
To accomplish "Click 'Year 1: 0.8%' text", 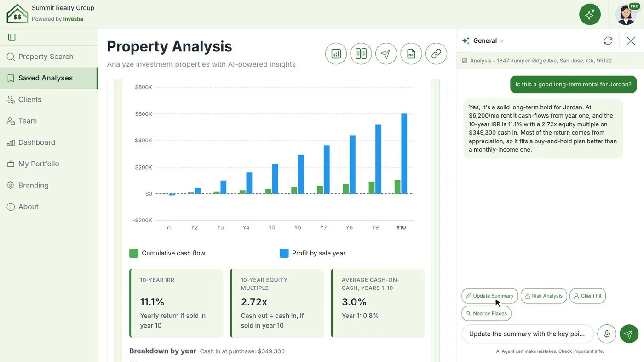I will click(x=360, y=316).
